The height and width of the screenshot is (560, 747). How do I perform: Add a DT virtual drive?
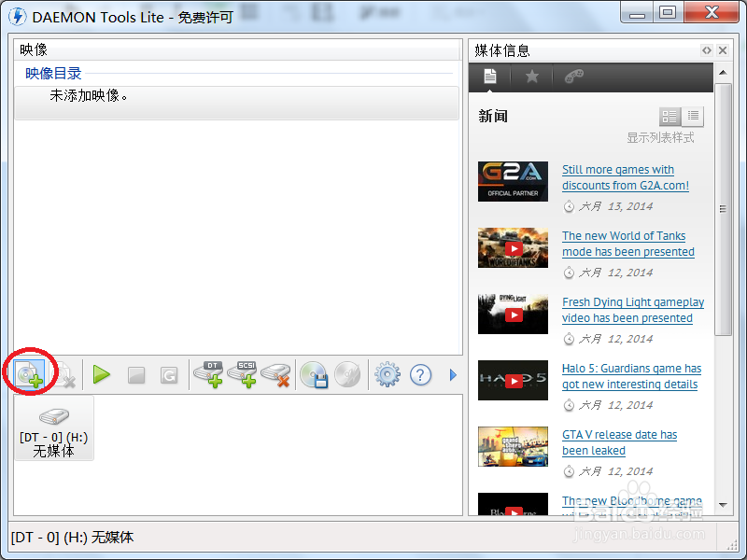208,375
